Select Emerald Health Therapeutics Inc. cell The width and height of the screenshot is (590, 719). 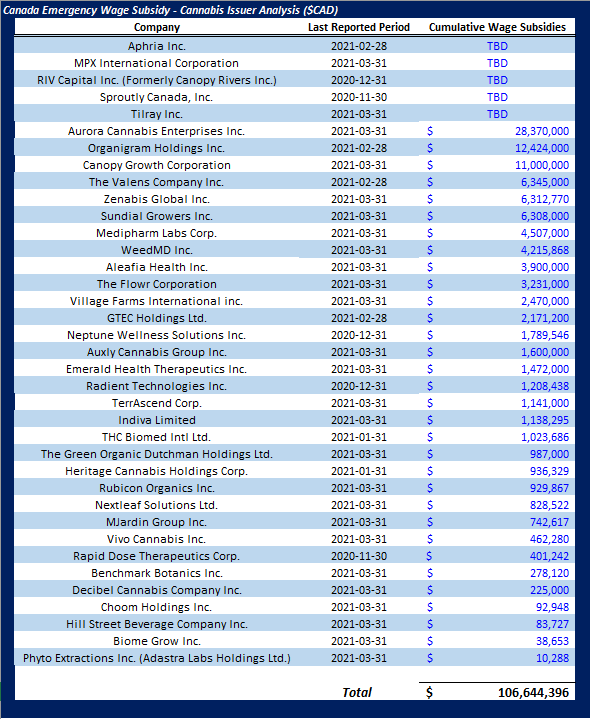tap(157, 369)
